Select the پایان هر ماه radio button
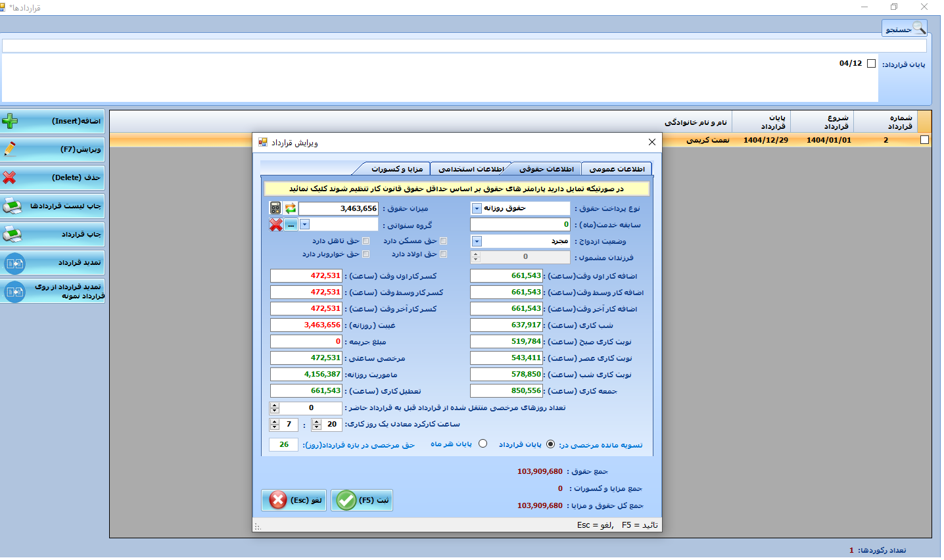Screen dimensions: 944x560 (483, 444)
